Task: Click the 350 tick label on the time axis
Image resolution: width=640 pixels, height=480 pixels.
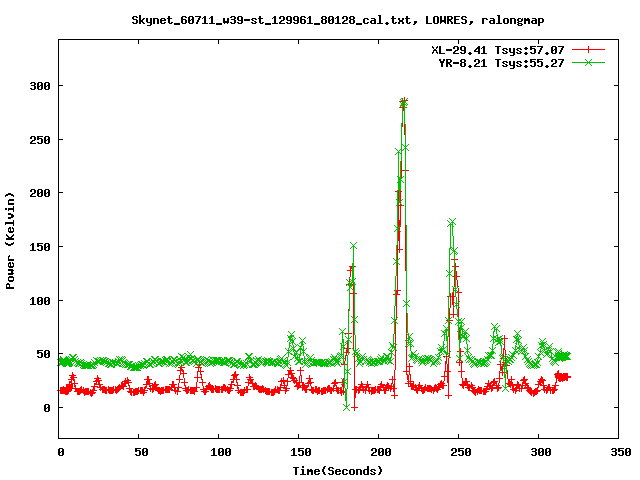Action: tap(620, 452)
